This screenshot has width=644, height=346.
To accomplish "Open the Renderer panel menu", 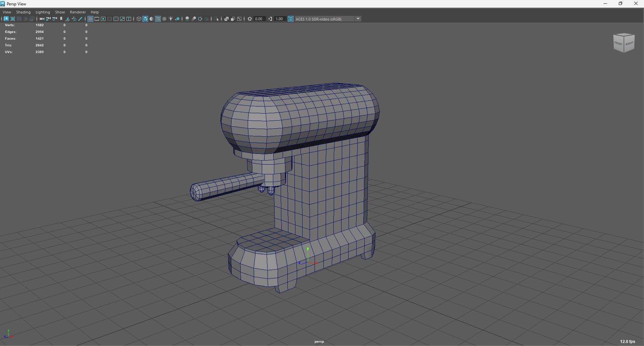I will pos(78,12).
